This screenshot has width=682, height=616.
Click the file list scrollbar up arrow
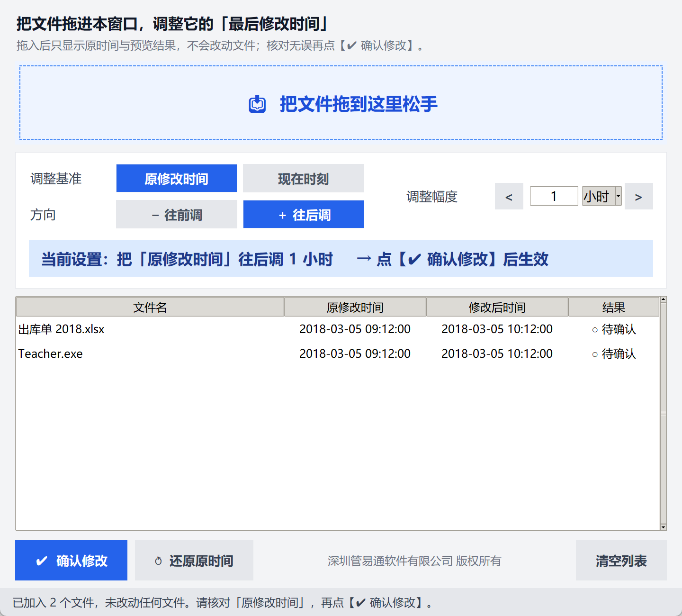click(x=664, y=299)
